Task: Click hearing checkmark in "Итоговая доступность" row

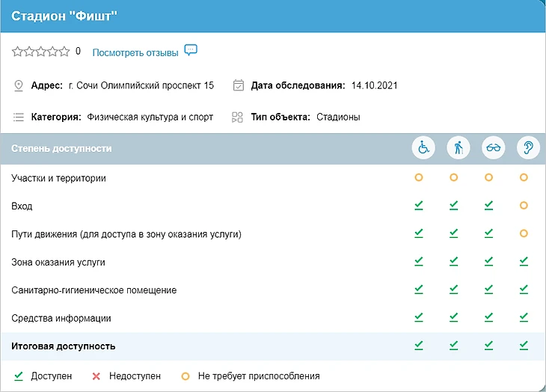Action: pos(524,345)
